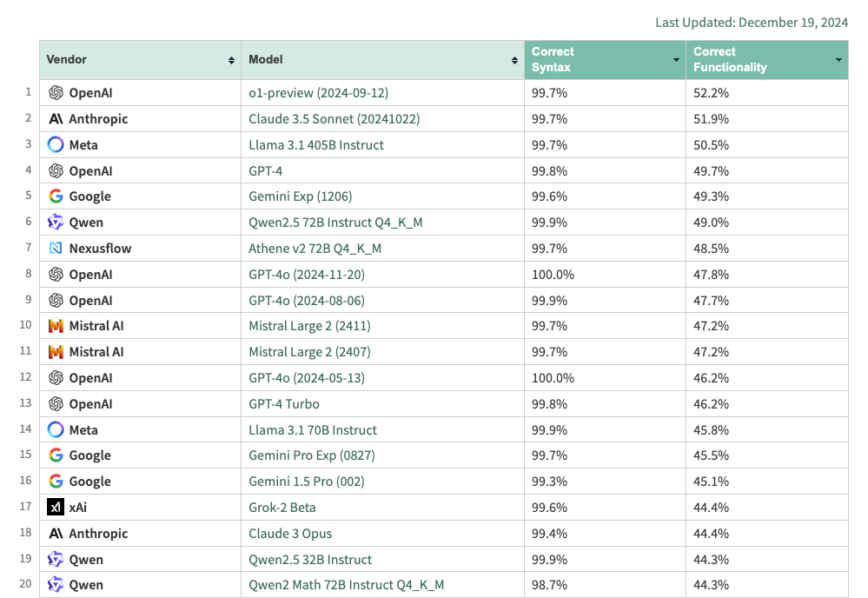Open Qwen2 Math 72B Instruct Q4_K_M link
The height and width of the screenshot is (598, 868).
tap(346, 585)
